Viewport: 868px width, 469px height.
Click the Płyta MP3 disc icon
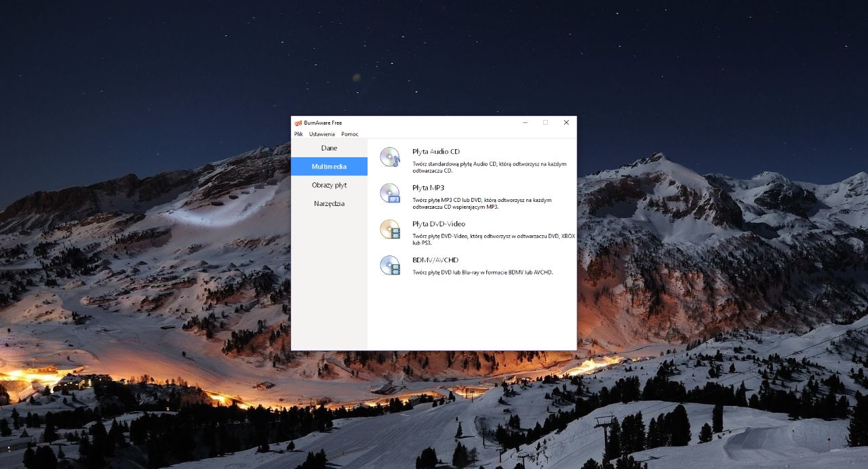pyautogui.click(x=390, y=193)
